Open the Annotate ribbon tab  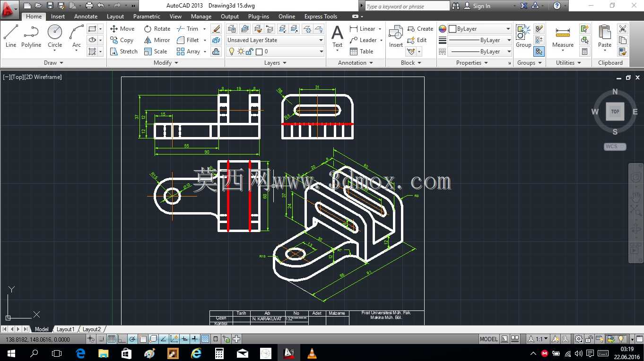coord(86,16)
